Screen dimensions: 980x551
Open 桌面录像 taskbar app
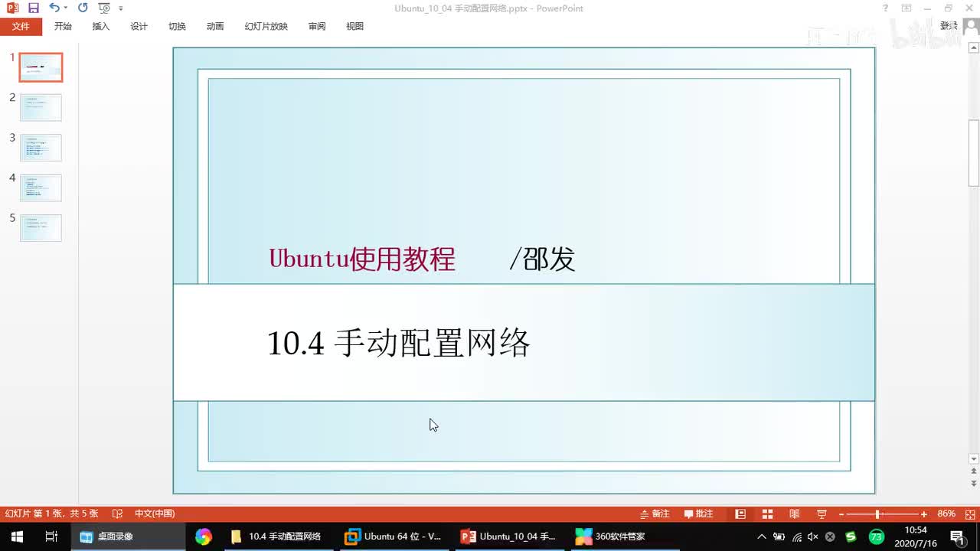[128, 536]
